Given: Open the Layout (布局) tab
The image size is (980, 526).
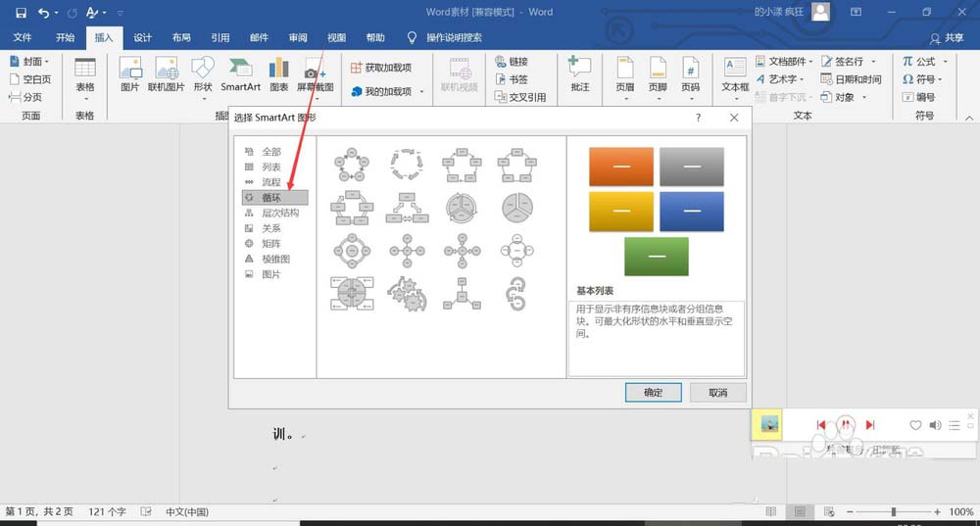Looking at the screenshot, I should pyautogui.click(x=181, y=37).
